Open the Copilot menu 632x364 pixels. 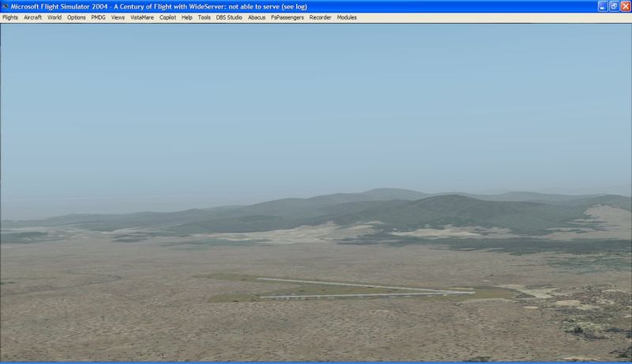pos(167,17)
